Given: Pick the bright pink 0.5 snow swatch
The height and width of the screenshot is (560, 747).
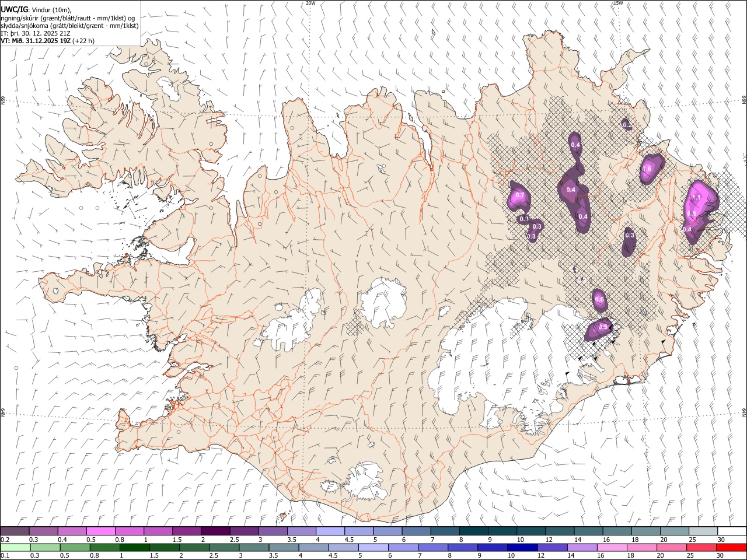Looking at the screenshot, I should (100, 531).
